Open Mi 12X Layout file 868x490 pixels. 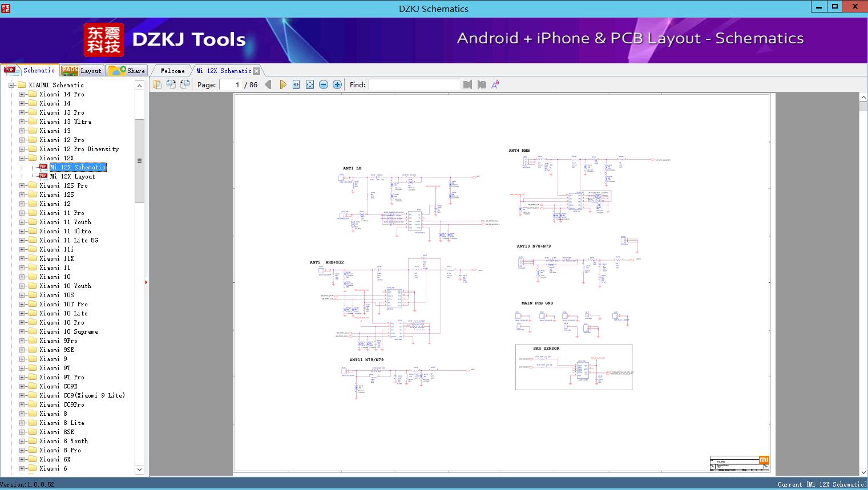(x=72, y=176)
